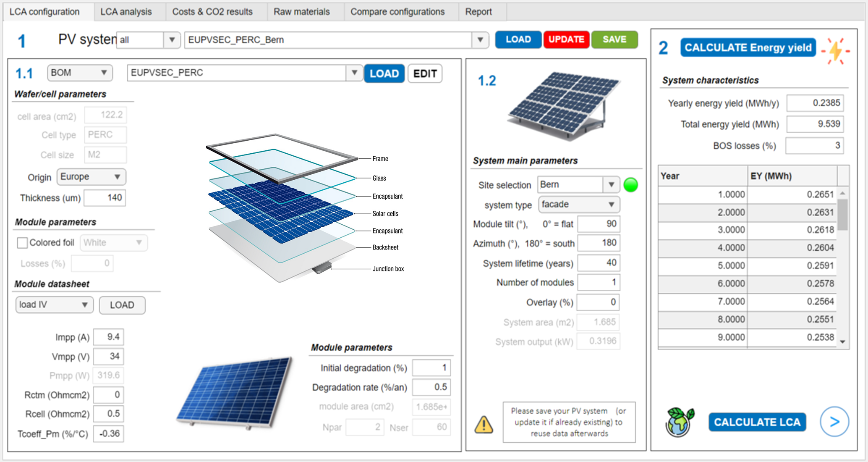Viewport: 868px width, 462px height.
Task: Click the EDIT button next to EUPVSEC_PERC
Action: [x=424, y=73]
